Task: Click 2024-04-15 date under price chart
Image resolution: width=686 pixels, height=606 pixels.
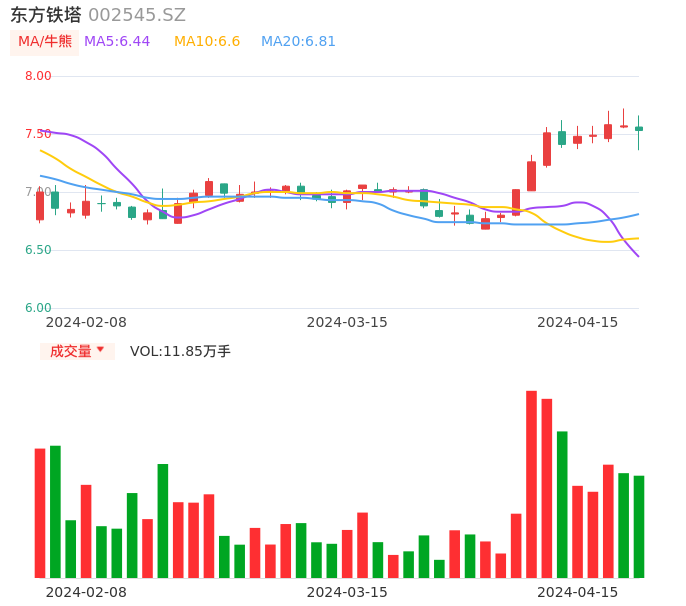Action: tap(578, 322)
